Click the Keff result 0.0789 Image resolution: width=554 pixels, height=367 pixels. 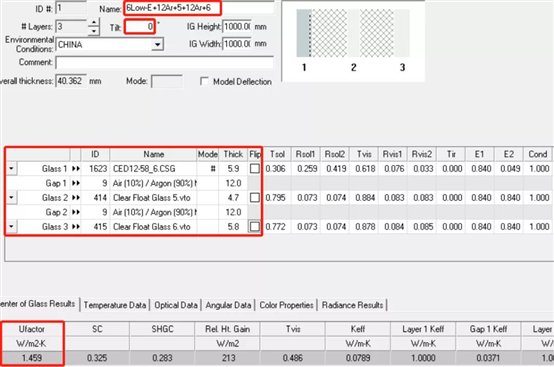(x=358, y=358)
